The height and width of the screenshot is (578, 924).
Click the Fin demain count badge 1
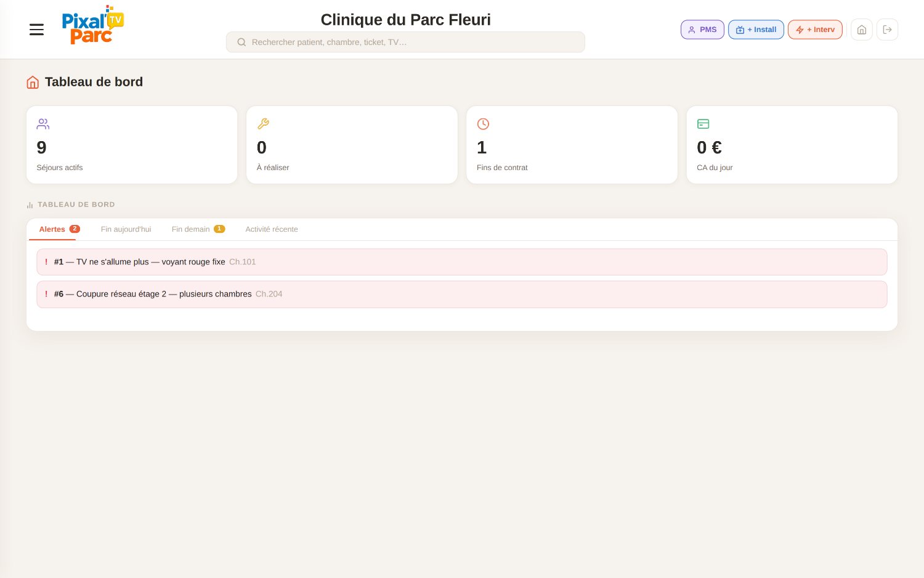[219, 229]
